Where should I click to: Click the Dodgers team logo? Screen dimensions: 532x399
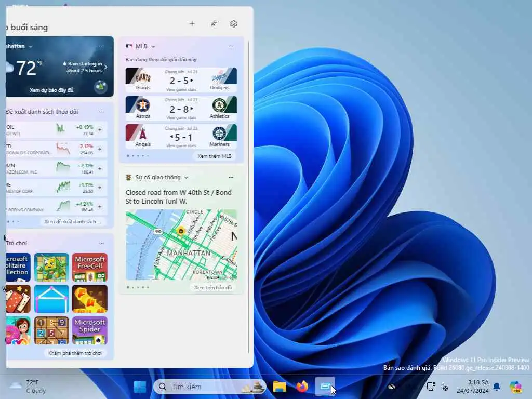[219, 77]
